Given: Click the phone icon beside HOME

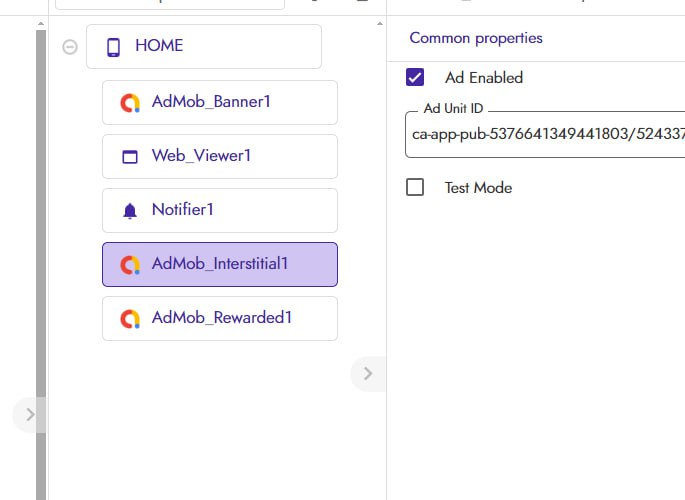Looking at the screenshot, I should (x=113, y=46).
